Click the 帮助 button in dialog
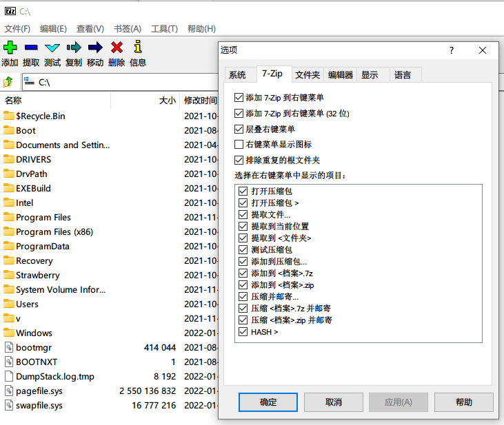 click(464, 402)
